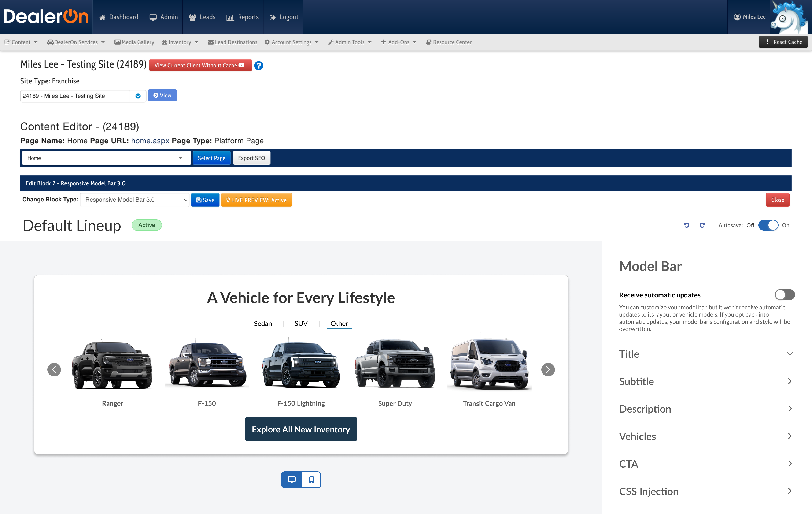Open the site selector 24189 dropdown
Image resolution: width=812 pixels, height=514 pixels.
tap(83, 96)
